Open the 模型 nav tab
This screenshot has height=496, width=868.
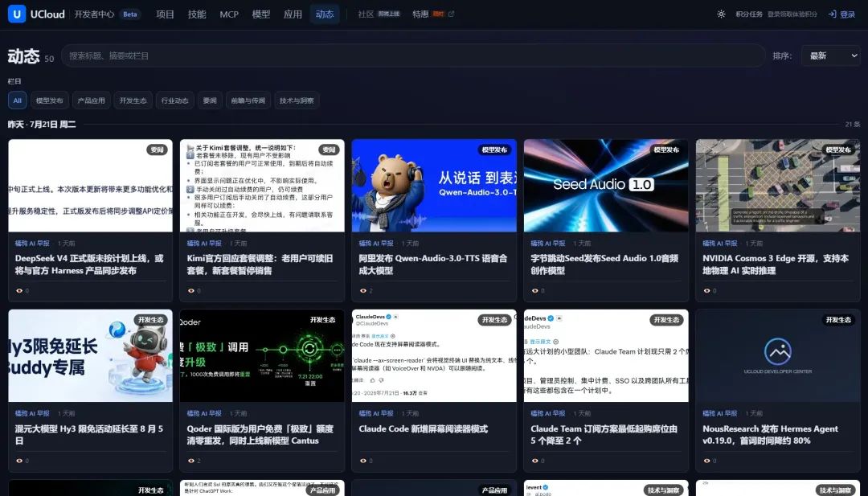(260, 14)
